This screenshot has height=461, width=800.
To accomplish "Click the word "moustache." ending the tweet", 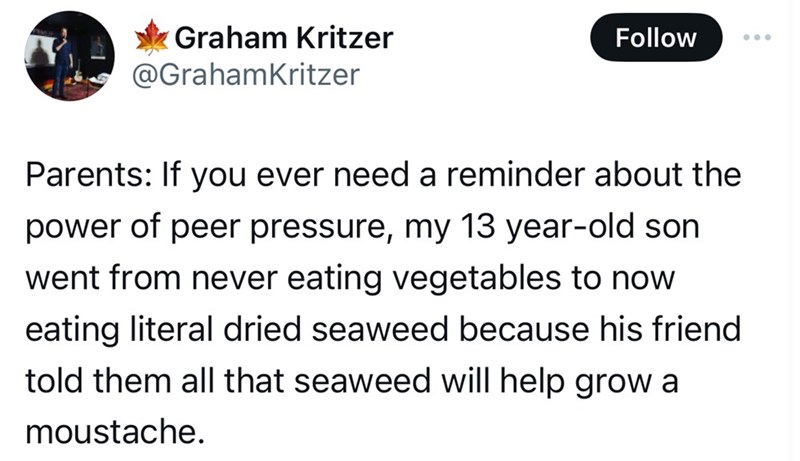I will pos(113,432).
